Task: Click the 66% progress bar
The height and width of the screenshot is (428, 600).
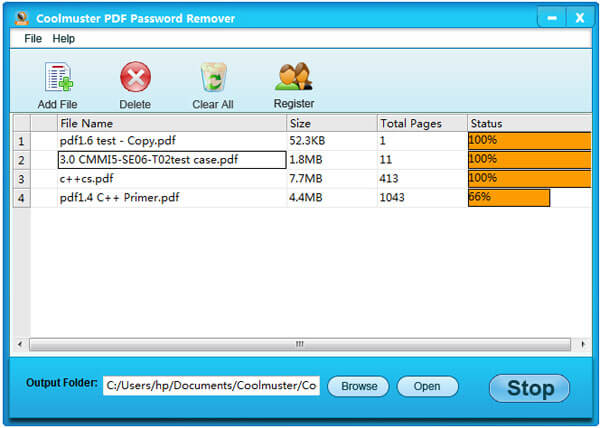Action: pyautogui.click(x=509, y=197)
